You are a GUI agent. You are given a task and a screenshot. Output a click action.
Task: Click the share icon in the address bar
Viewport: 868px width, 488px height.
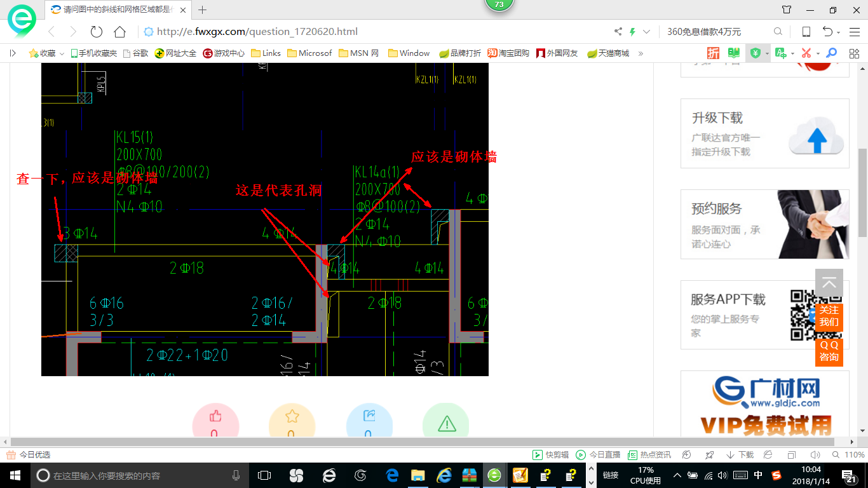pos(618,32)
